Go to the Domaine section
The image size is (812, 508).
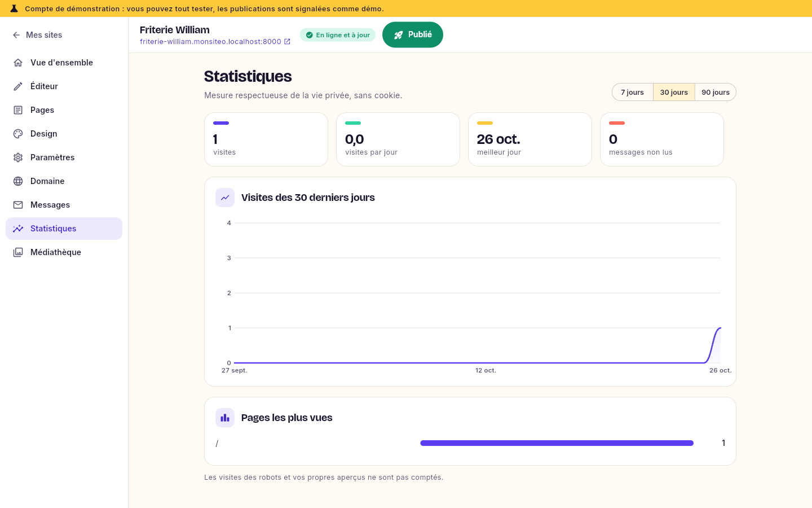(x=64, y=181)
